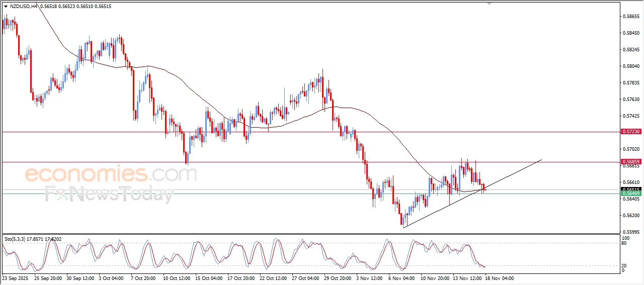Click the 6 Nov 04:00 date label
Viewport: 644px width, 285px height.
pos(401,278)
